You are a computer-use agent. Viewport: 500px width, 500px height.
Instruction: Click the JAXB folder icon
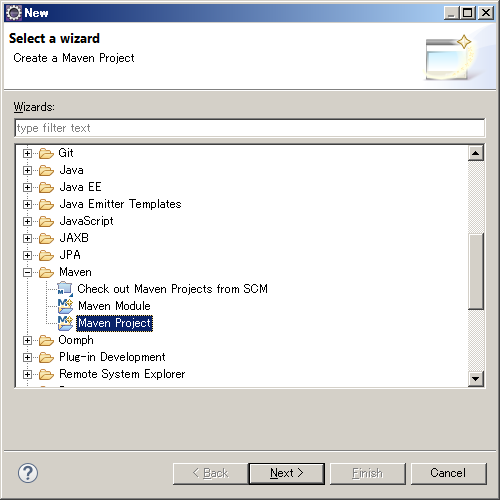tap(46, 238)
